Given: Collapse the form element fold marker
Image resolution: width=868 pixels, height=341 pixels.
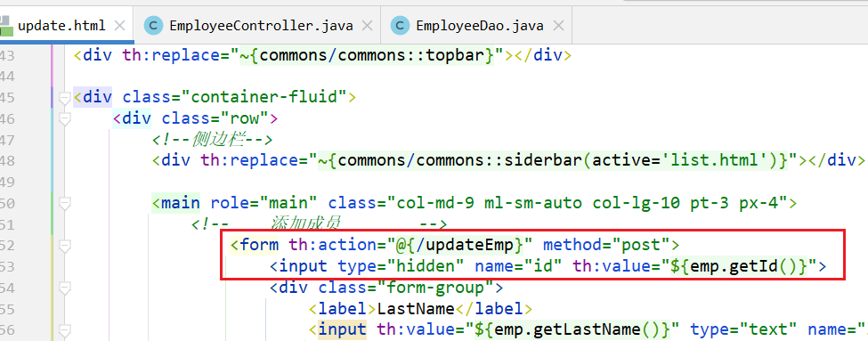Looking at the screenshot, I should [65, 245].
